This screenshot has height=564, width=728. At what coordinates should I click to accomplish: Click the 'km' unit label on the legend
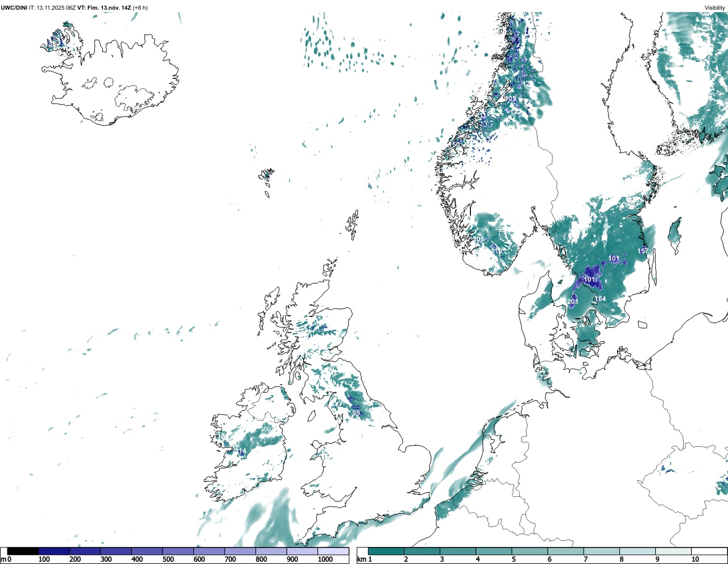362,559
